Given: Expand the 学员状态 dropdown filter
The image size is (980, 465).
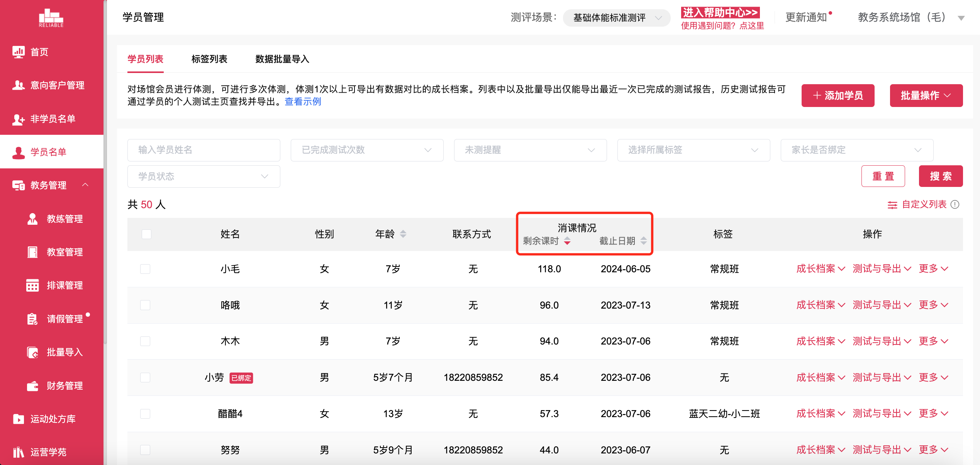Looking at the screenshot, I should (203, 176).
